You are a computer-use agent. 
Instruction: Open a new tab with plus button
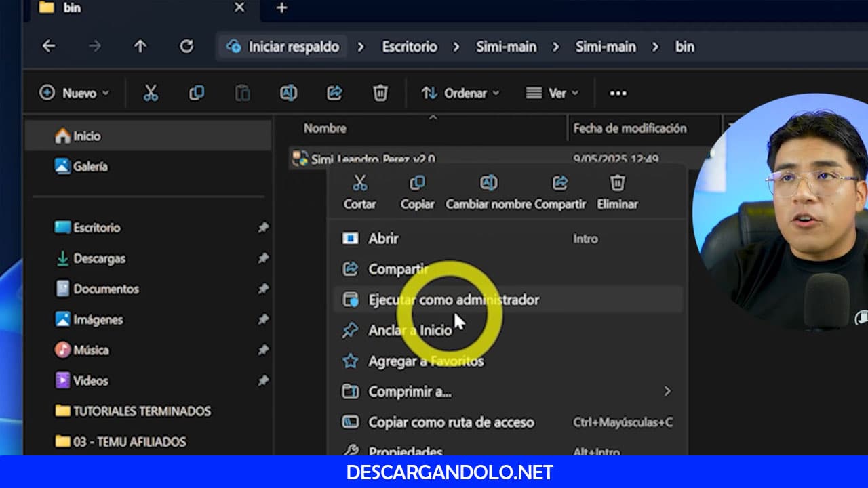point(282,7)
